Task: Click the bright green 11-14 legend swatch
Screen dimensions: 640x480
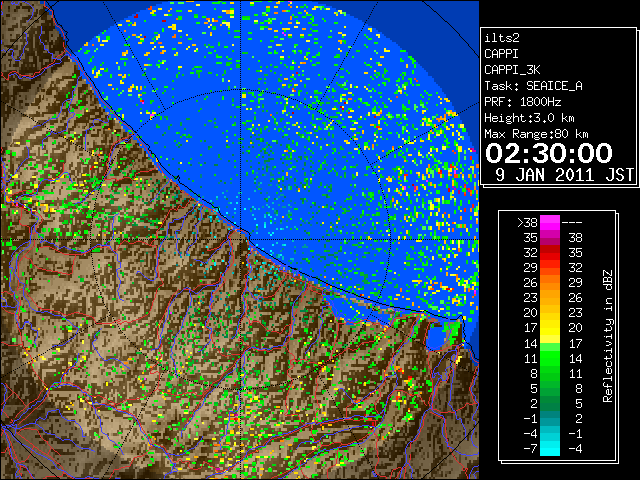Action: point(550,358)
